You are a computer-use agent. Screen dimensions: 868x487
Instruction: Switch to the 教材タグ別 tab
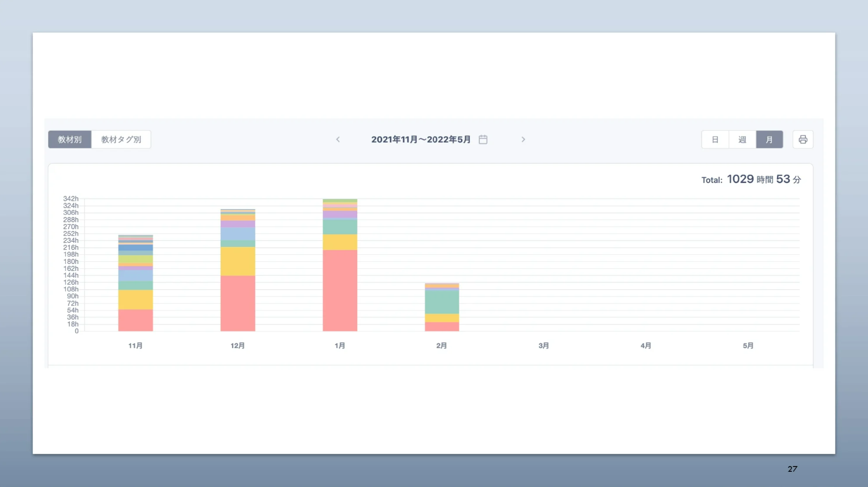pos(121,139)
